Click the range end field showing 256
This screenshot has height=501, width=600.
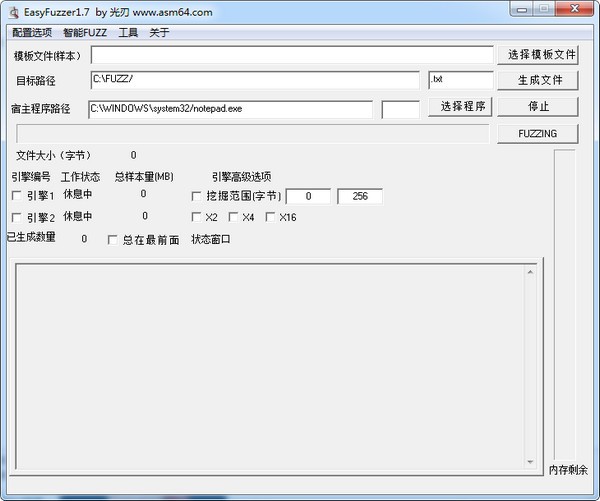click(x=360, y=196)
